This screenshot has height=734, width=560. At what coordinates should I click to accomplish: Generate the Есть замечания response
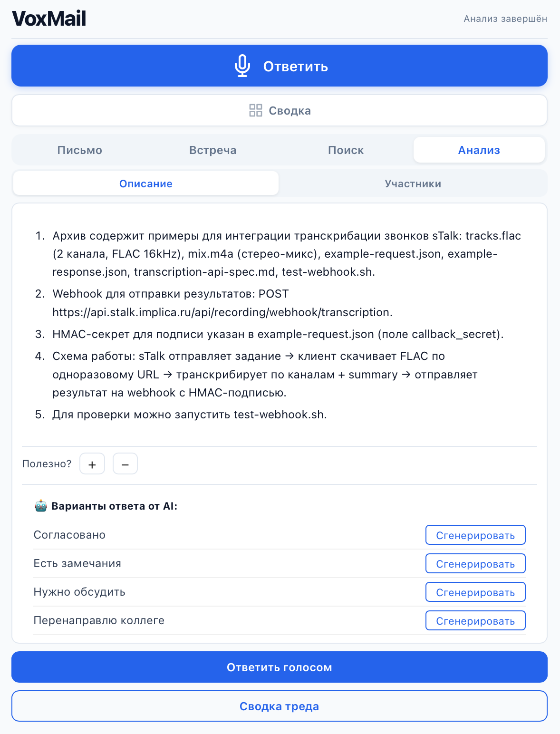click(475, 563)
